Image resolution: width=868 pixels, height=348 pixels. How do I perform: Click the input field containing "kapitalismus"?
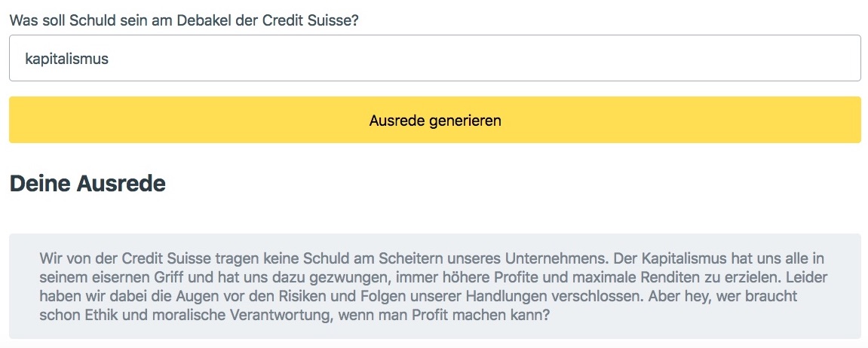tap(434, 58)
